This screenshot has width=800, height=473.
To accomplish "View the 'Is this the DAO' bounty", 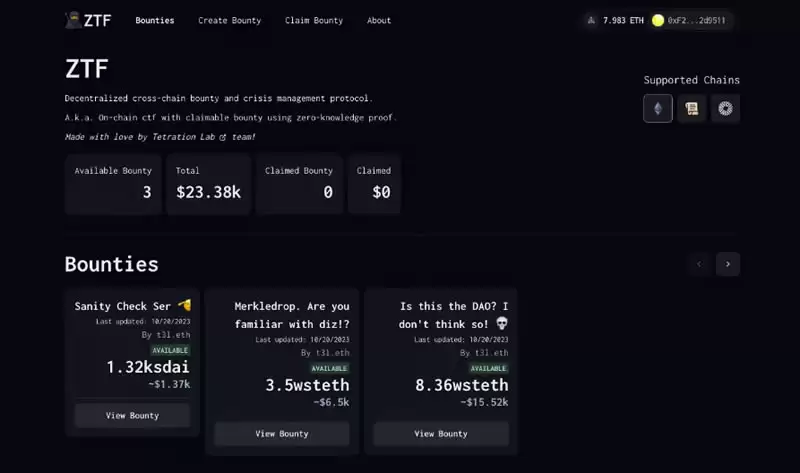I will click(x=441, y=434).
